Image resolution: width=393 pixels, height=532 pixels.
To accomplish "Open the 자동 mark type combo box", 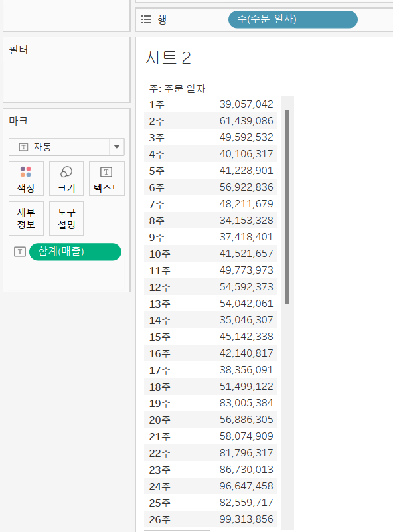I will click(66, 147).
